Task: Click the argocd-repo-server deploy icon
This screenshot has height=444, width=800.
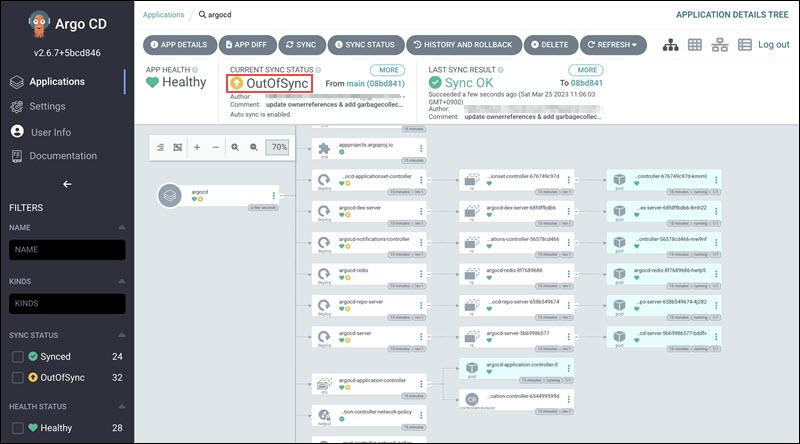Action: (x=324, y=305)
